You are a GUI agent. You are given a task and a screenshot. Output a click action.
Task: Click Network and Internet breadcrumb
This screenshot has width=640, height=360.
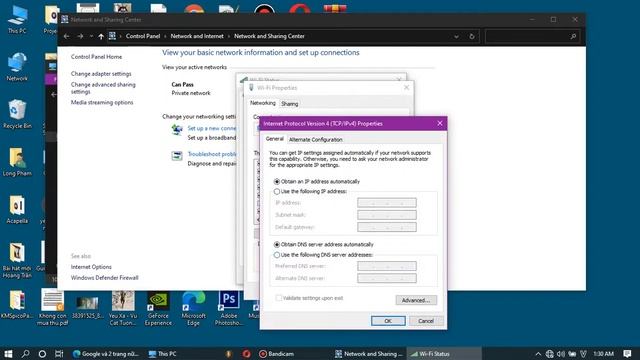click(x=197, y=36)
